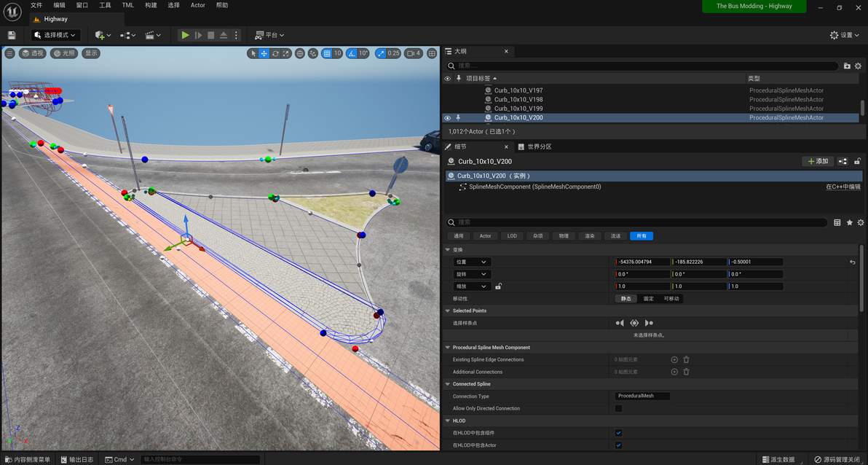Open the 显示 show flags menu

[91, 53]
